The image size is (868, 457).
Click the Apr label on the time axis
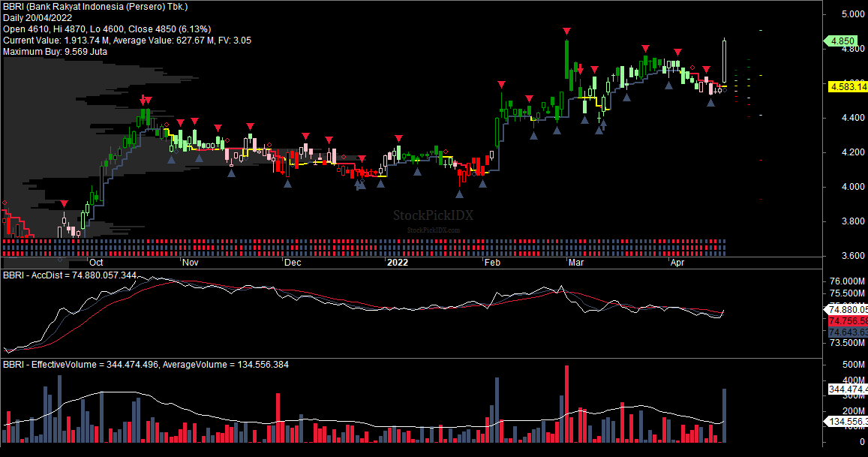677,263
